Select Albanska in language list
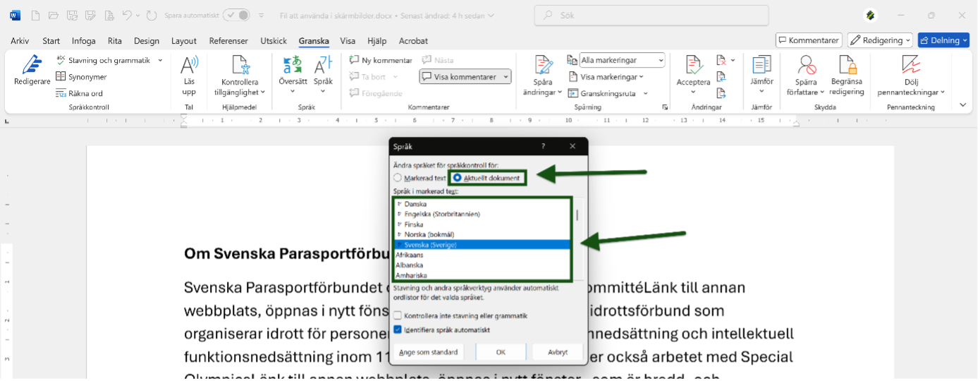 click(482, 265)
